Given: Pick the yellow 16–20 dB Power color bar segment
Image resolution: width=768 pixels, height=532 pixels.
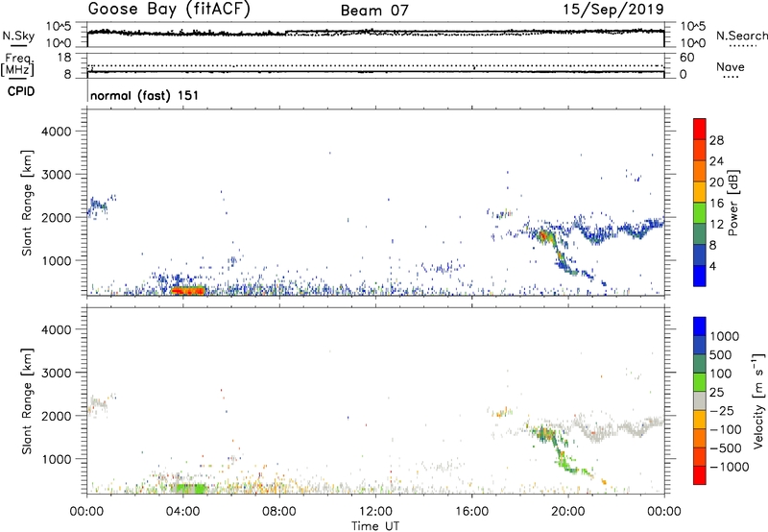Looking at the screenshot, I should (x=700, y=192).
